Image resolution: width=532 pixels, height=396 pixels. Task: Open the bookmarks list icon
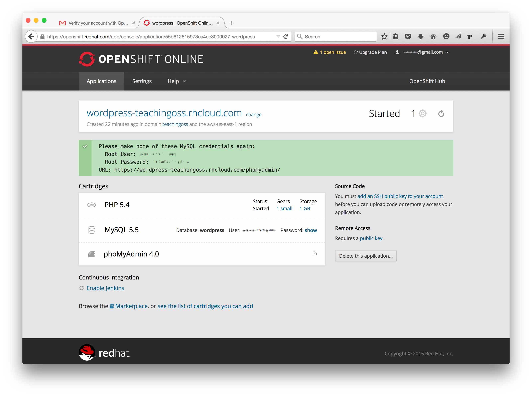396,37
